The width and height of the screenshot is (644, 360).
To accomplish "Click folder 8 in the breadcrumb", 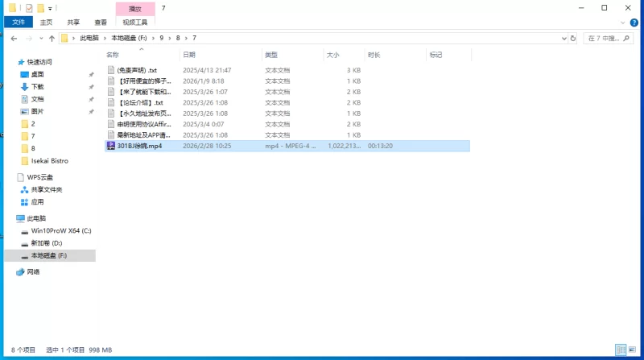I will tap(178, 38).
